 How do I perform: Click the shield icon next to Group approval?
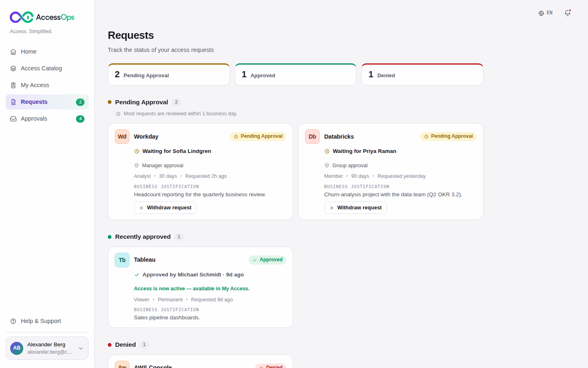327,166
